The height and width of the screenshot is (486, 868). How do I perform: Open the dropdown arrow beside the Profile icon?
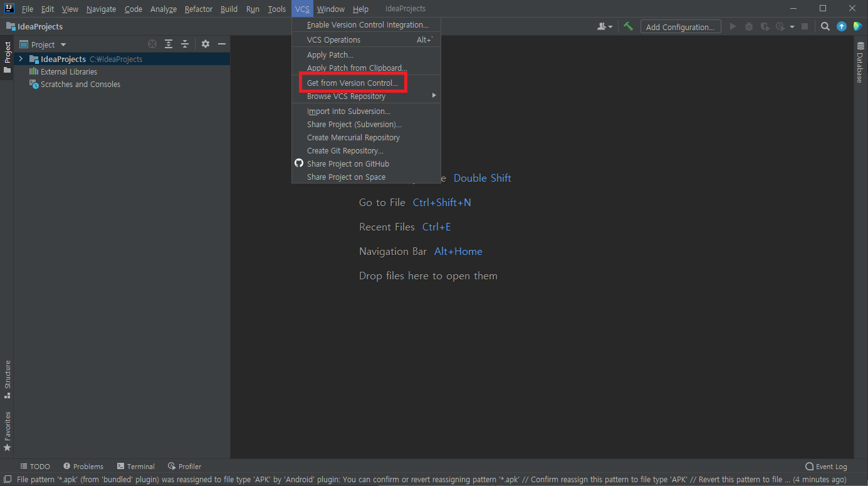pos(792,27)
